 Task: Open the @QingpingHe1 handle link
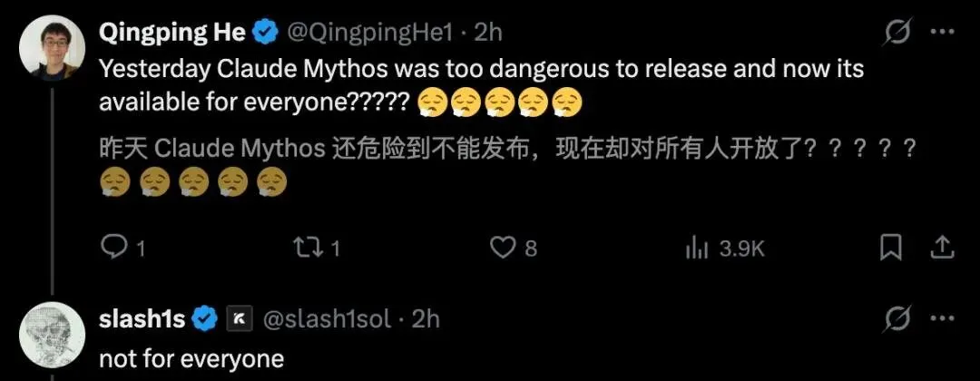[x=368, y=33]
